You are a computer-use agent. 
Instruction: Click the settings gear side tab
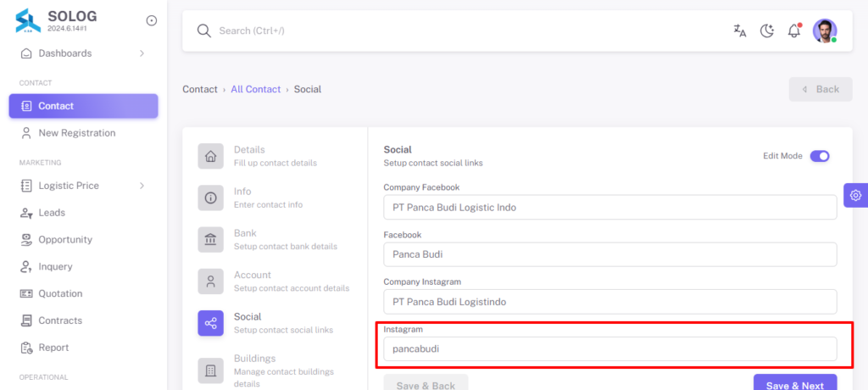(856, 195)
